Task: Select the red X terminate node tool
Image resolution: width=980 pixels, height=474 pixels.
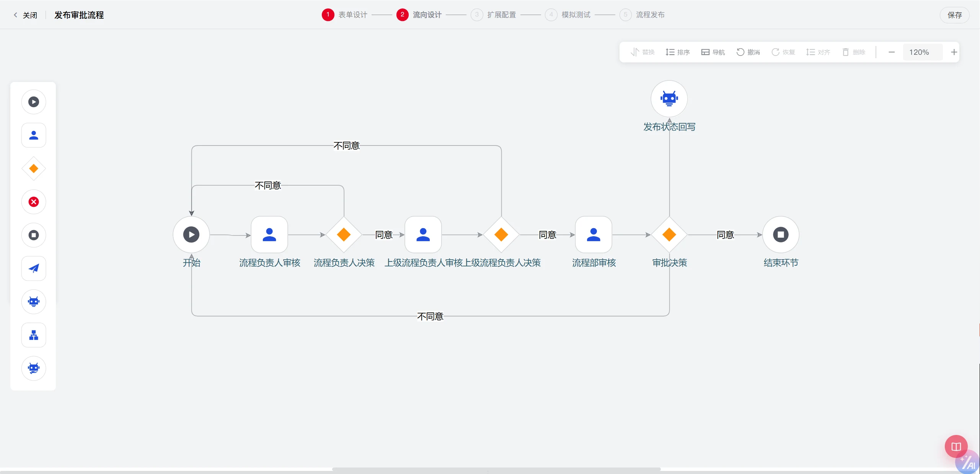Action: pyautogui.click(x=34, y=202)
